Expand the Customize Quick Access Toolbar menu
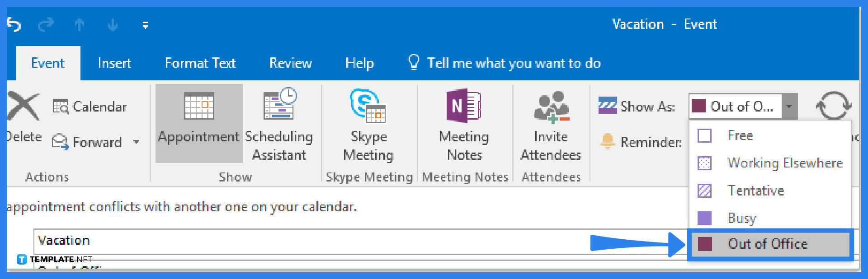Image resolution: width=868 pixels, height=279 pixels. [x=146, y=25]
